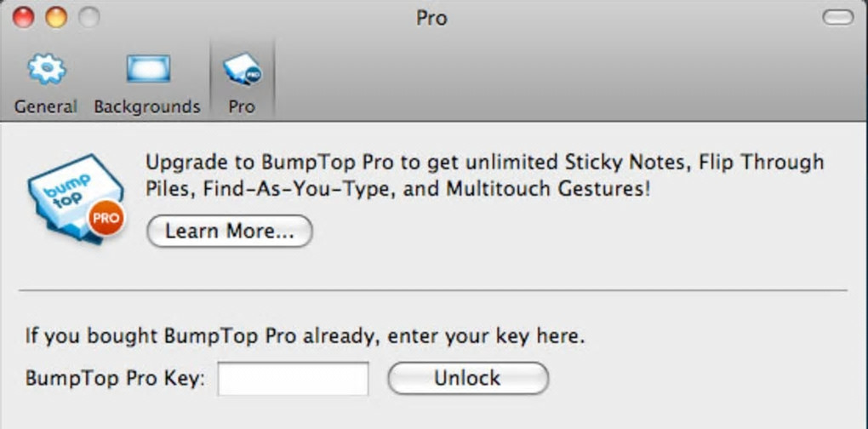The image size is (868, 429).
Task: Click the General gear icon
Action: [46, 71]
